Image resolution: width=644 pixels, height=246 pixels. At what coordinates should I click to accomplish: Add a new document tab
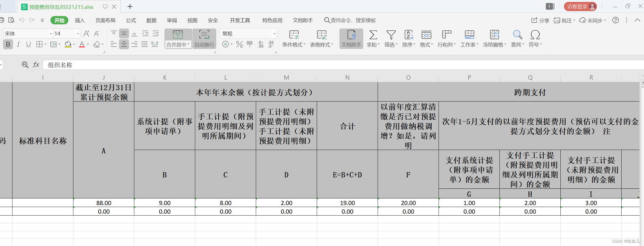click(130, 6)
